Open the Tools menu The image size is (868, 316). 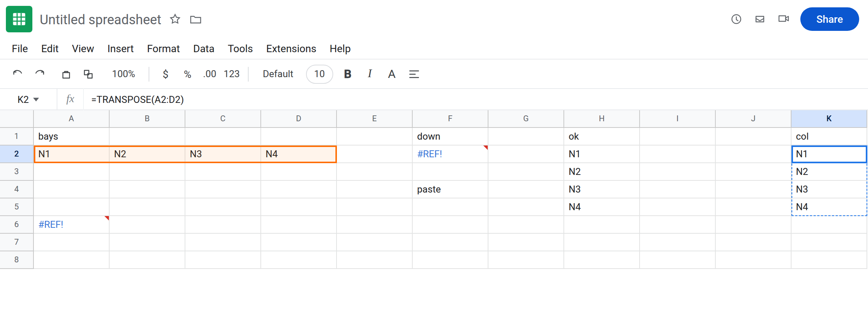[240, 49]
